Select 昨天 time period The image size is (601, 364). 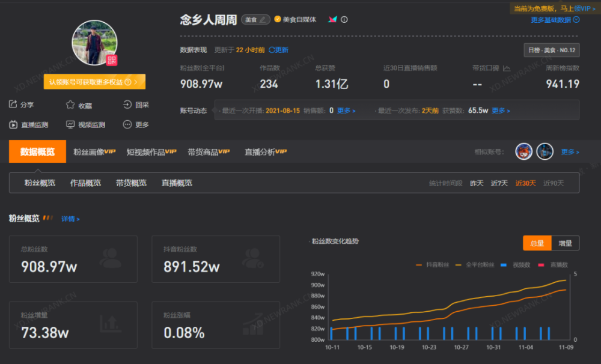point(477,183)
